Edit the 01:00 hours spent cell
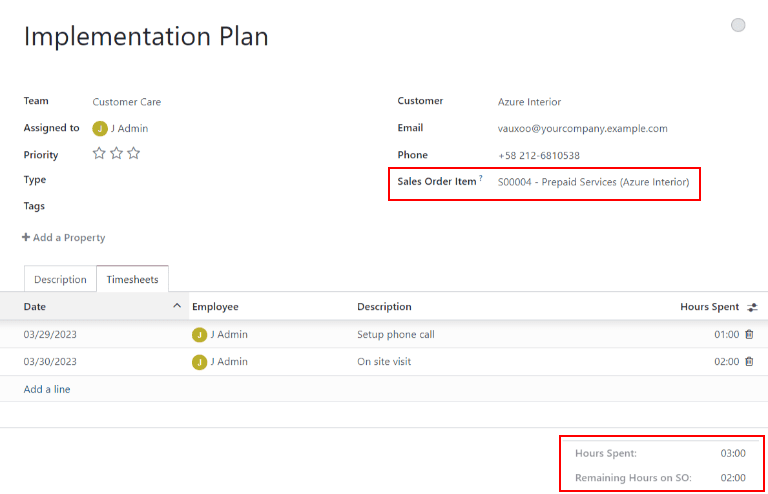Image resolution: width=768 pixels, height=494 pixels. coord(726,334)
